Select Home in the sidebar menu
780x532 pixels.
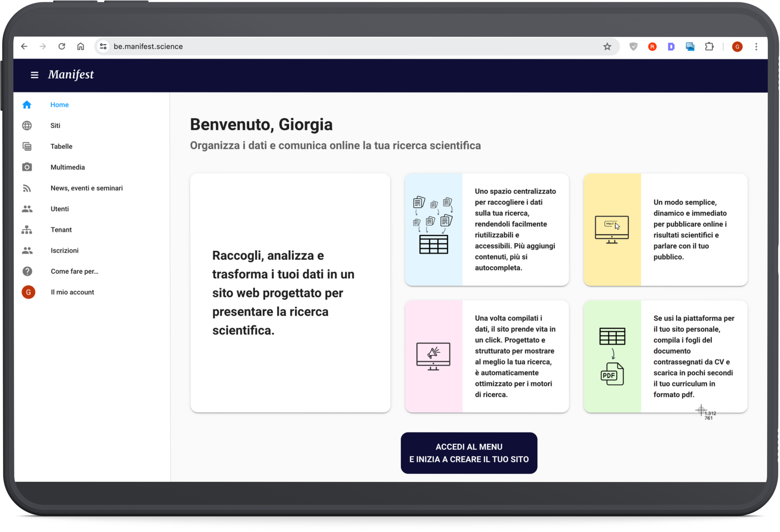(59, 105)
